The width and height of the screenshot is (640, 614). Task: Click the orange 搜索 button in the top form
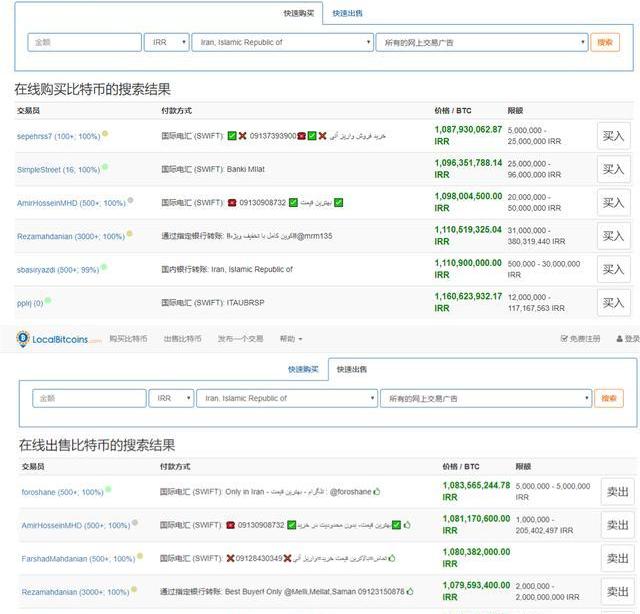605,42
